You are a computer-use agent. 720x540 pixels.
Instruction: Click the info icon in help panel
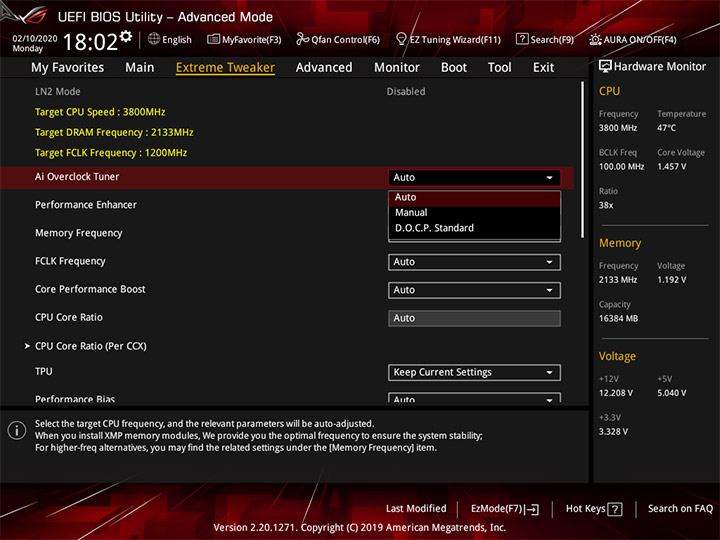(17, 430)
